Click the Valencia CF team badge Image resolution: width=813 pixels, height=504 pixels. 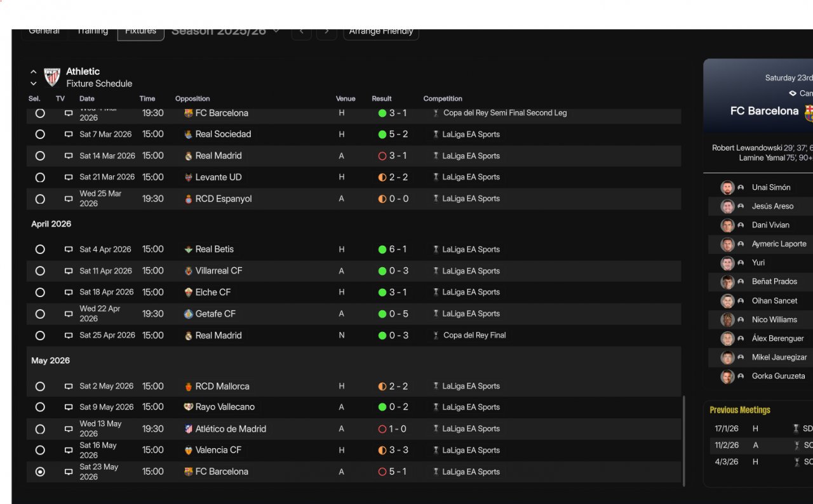pos(189,451)
